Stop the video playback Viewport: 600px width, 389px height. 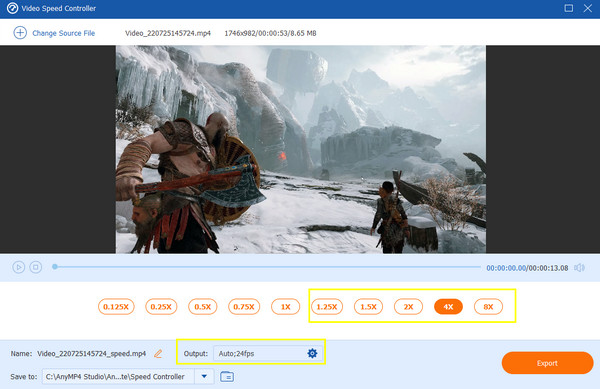36,267
